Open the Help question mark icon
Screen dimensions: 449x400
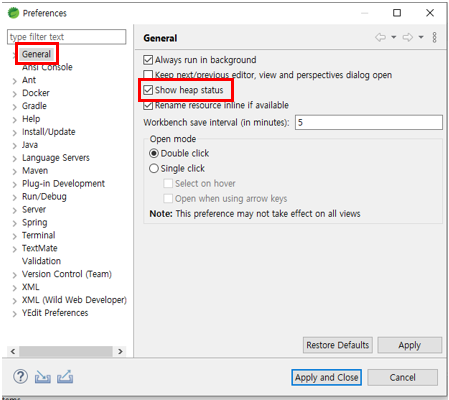(x=20, y=377)
